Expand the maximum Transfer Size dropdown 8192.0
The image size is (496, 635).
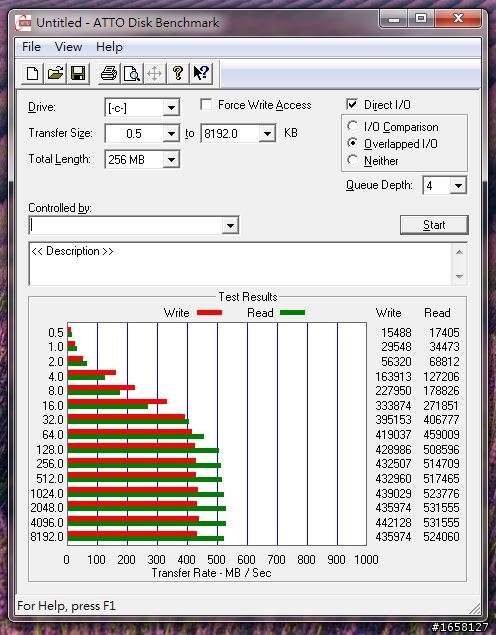pos(267,134)
